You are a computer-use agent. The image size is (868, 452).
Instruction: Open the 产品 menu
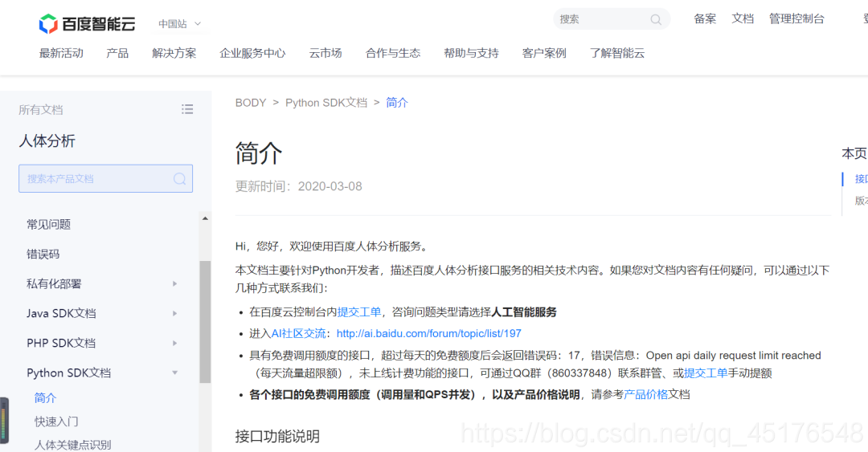coord(117,53)
